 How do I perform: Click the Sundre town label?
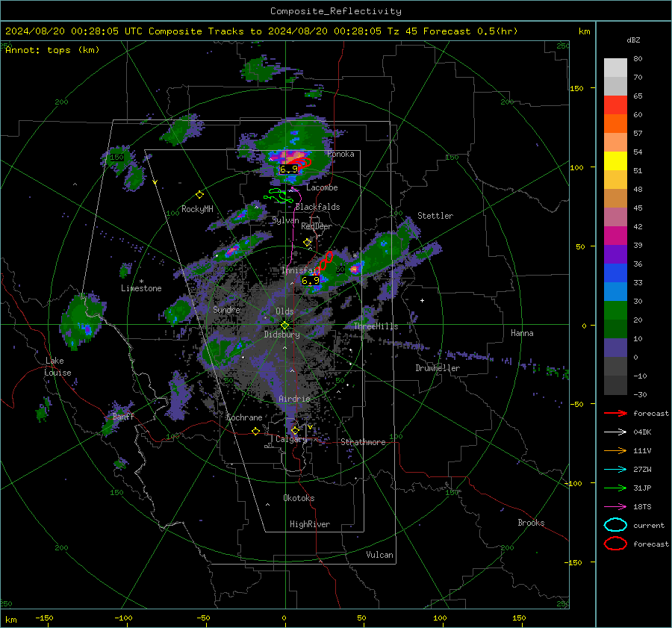click(x=226, y=310)
